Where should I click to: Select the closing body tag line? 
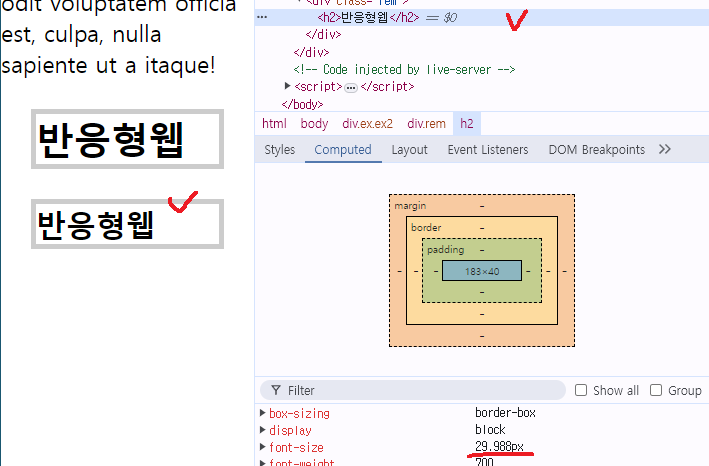pos(302,104)
